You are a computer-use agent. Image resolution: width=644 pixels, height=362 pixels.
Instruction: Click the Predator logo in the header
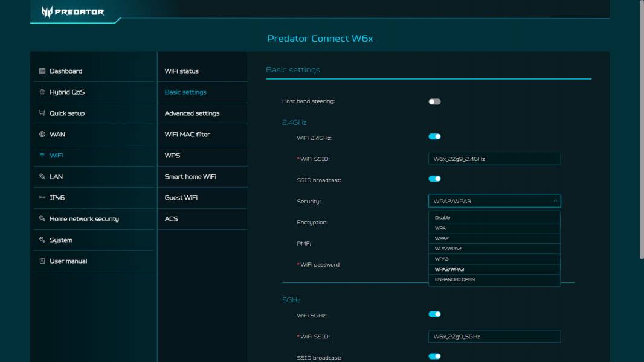72,11
